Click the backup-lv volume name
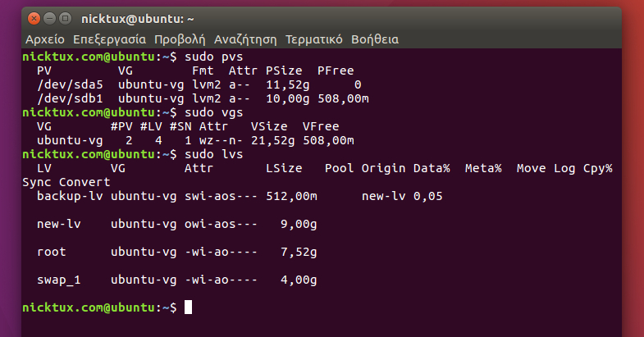This screenshot has height=337, width=644. pyautogui.click(x=71, y=196)
